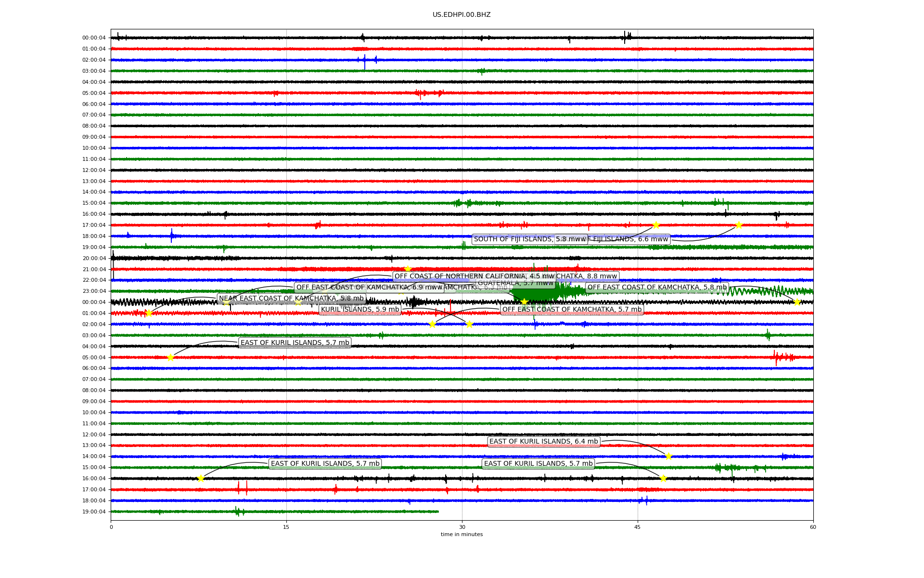The image size is (924, 578).
Task: Select star for Off East Coast Kamchatka 5.7 mb
Action: coord(432,324)
